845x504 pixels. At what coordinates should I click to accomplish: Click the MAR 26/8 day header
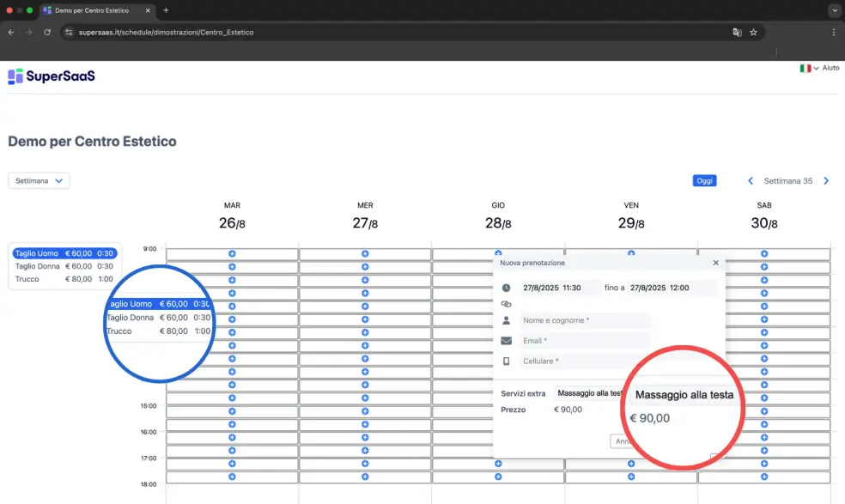click(x=232, y=216)
